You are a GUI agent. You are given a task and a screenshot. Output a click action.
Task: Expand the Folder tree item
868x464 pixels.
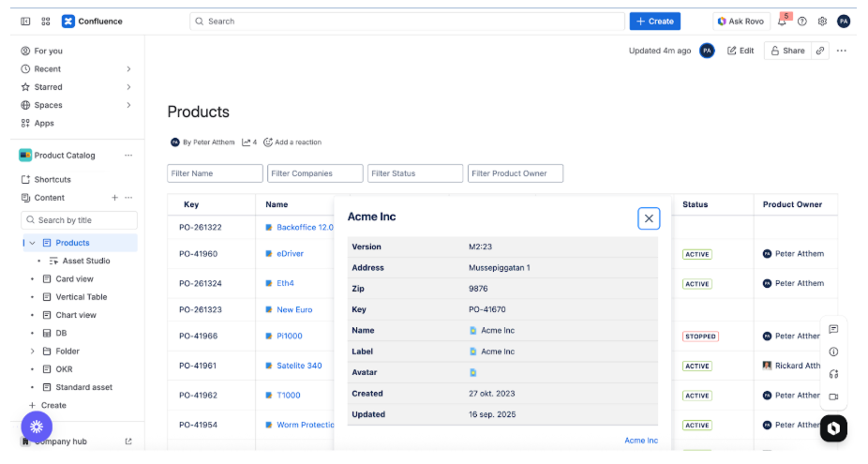tap(32, 351)
